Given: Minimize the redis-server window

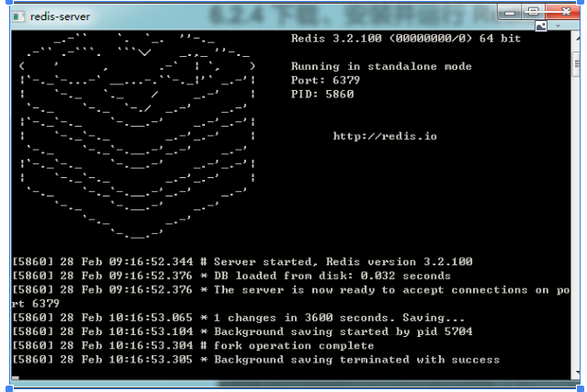Looking at the screenshot, I should click(510, 13).
